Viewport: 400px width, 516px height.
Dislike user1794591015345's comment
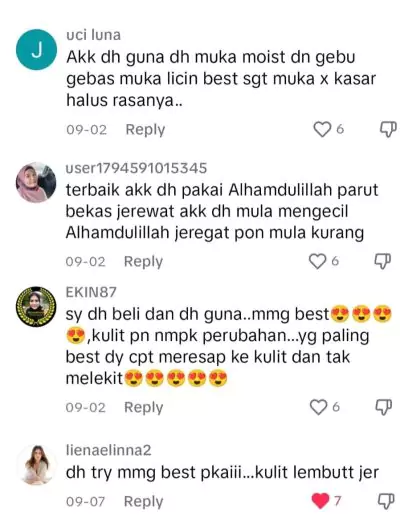(382, 261)
